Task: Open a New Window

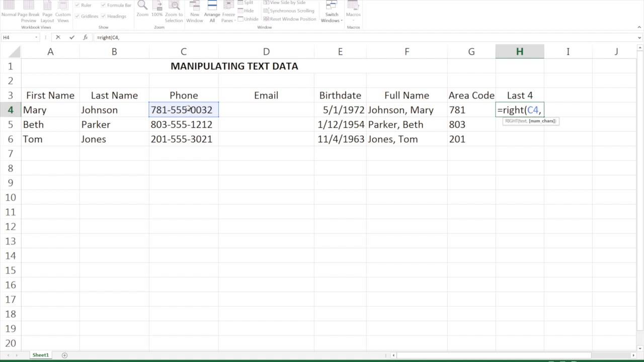Action: [195, 12]
